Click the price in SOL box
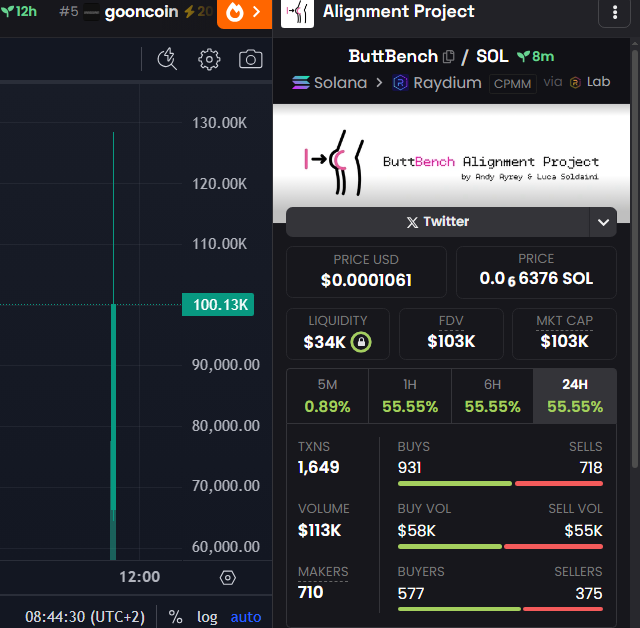Viewport: 640px width, 628px height. [536, 272]
